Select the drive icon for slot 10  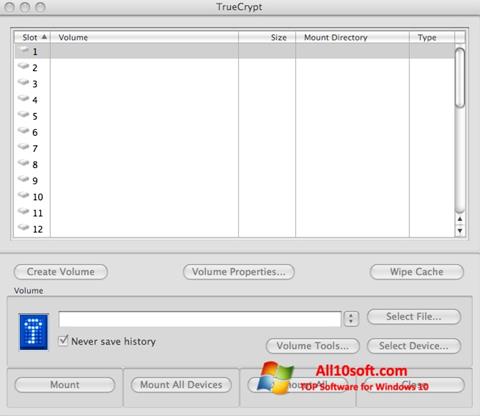pos(24,195)
